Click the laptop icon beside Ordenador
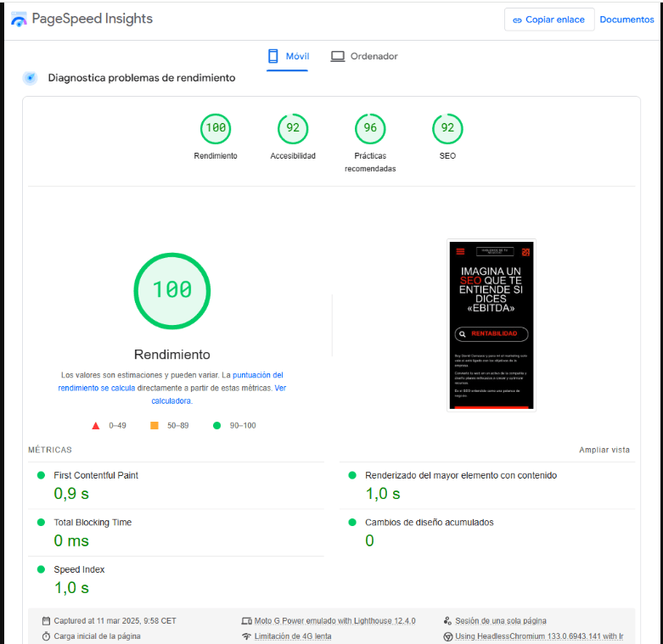This screenshot has width=663, height=644. coord(337,56)
